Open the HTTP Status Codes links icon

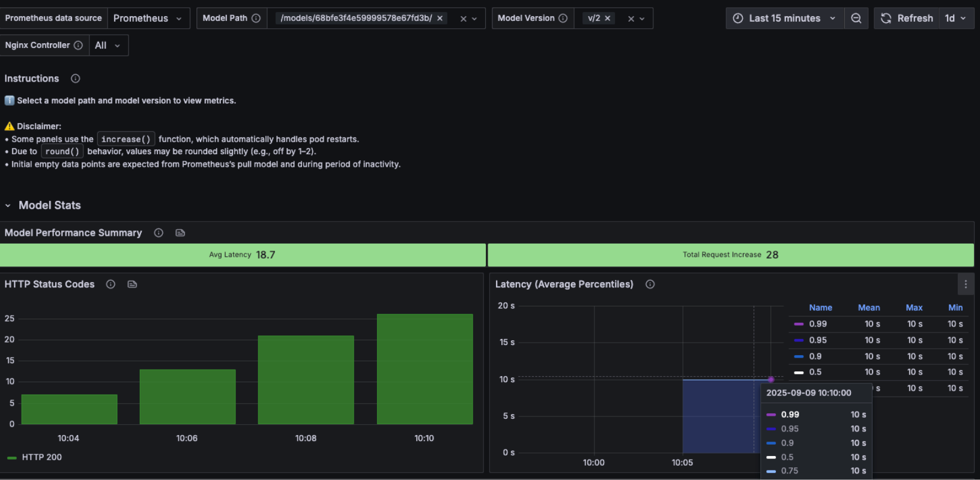(132, 284)
